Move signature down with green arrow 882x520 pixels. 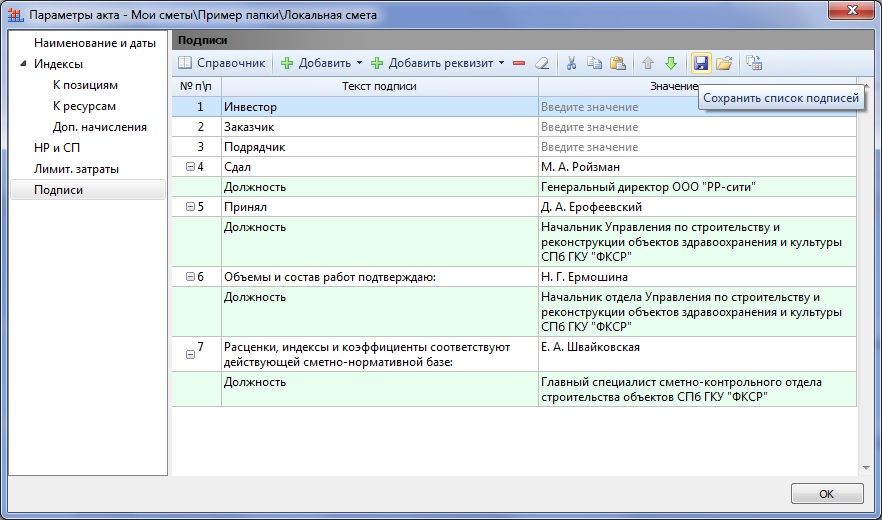[x=671, y=63]
